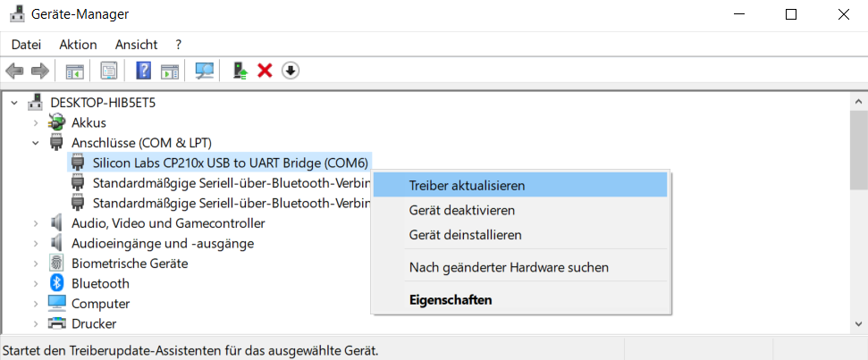
Task: Click the back arrow toolbar icon
Action: [14, 71]
